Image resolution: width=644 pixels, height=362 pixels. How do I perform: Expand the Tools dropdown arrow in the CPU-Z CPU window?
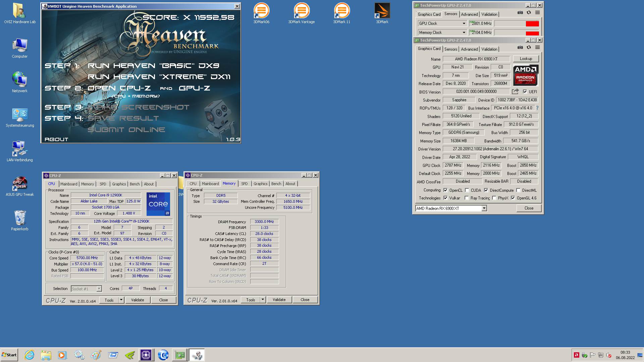[x=121, y=300]
